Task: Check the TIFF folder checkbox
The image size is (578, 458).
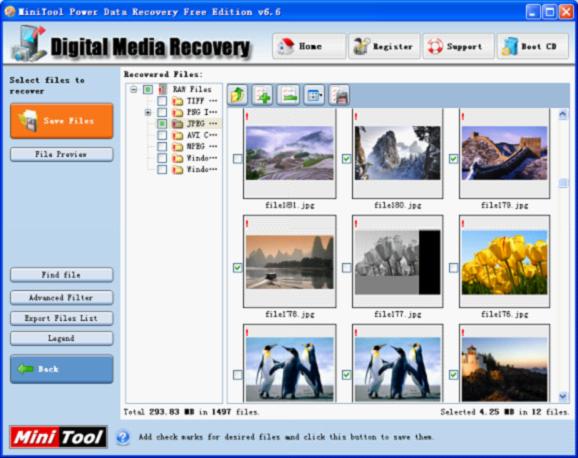Action: [162, 101]
